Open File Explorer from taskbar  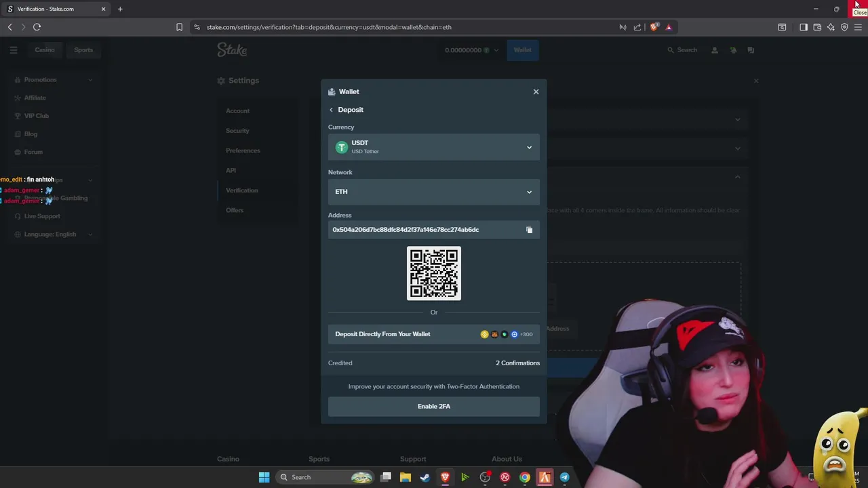pyautogui.click(x=406, y=477)
